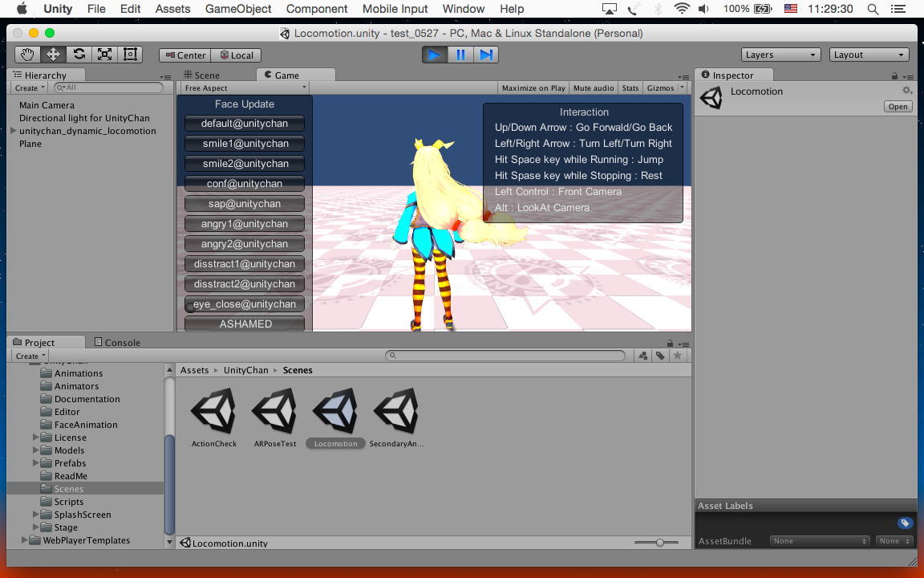This screenshot has width=924, height=578.
Task: Select Main Camera in Hierarchy
Action: click(x=47, y=105)
